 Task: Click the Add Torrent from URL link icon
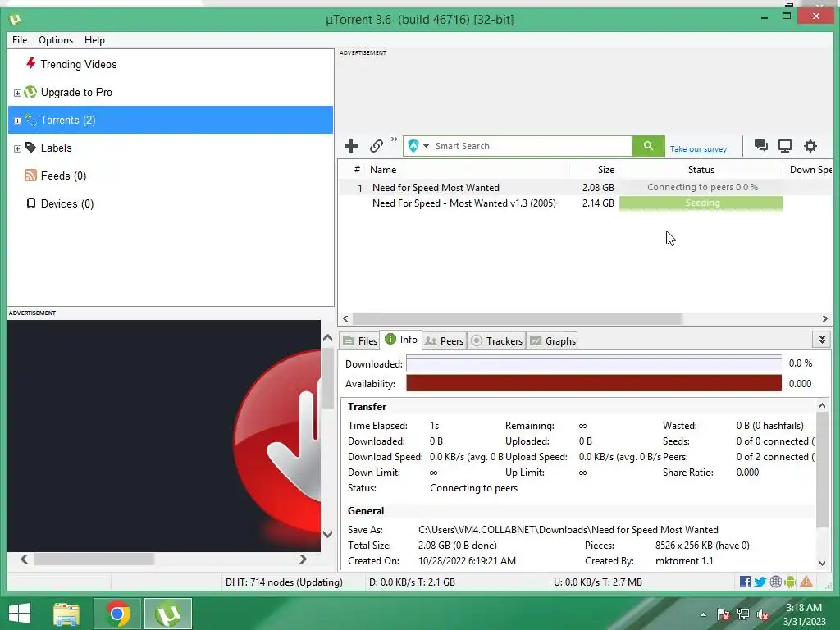click(x=376, y=146)
